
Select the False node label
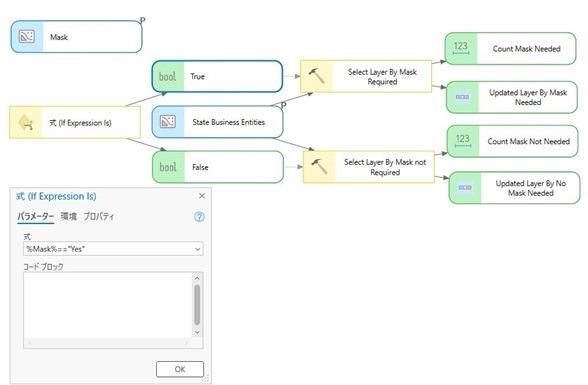click(200, 167)
